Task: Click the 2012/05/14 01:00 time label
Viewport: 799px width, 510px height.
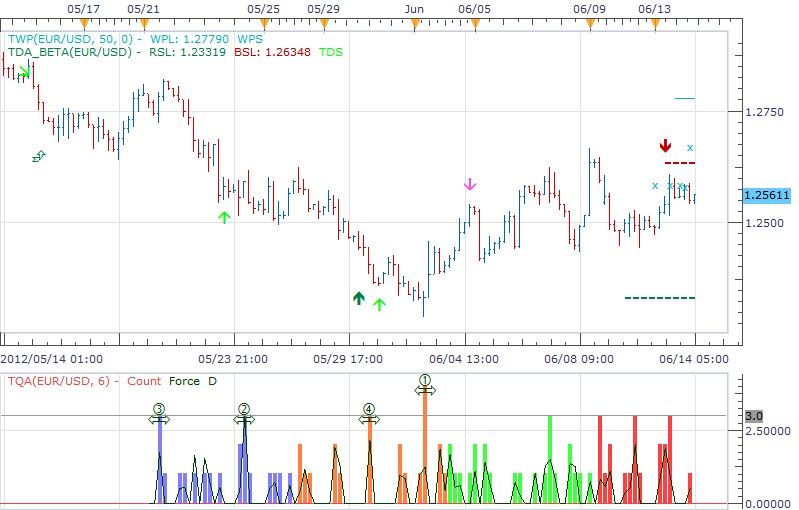Action: pos(51,359)
